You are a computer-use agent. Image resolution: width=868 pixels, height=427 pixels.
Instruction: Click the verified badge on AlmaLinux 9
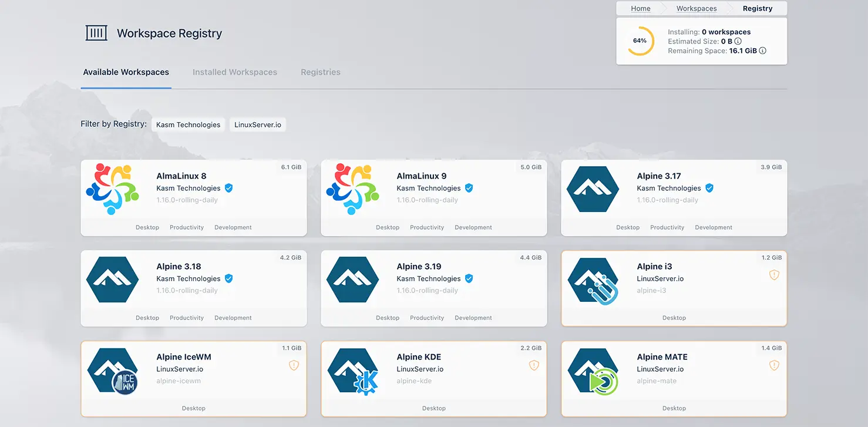[469, 189]
